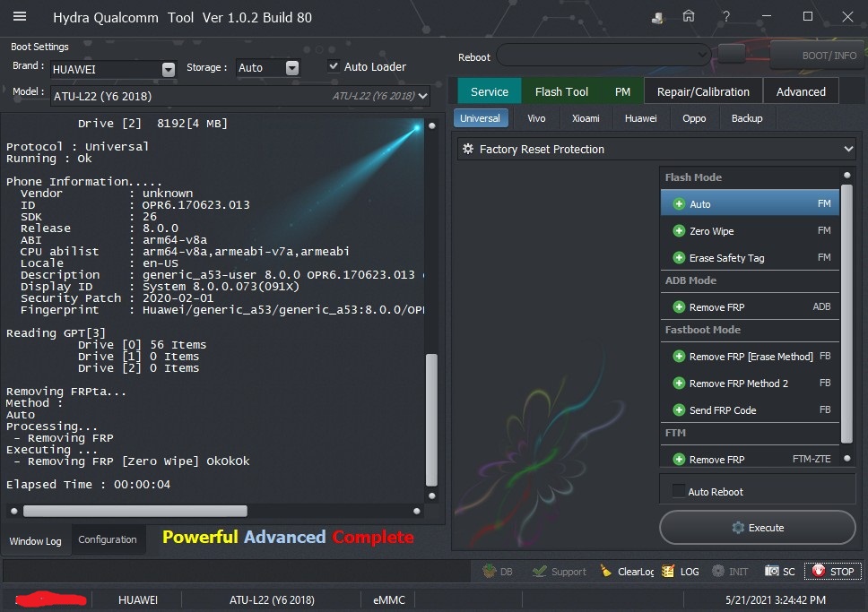This screenshot has height=612, width=868.
Task: Take screenshot with SC camera button
Action: coord(779,571)
